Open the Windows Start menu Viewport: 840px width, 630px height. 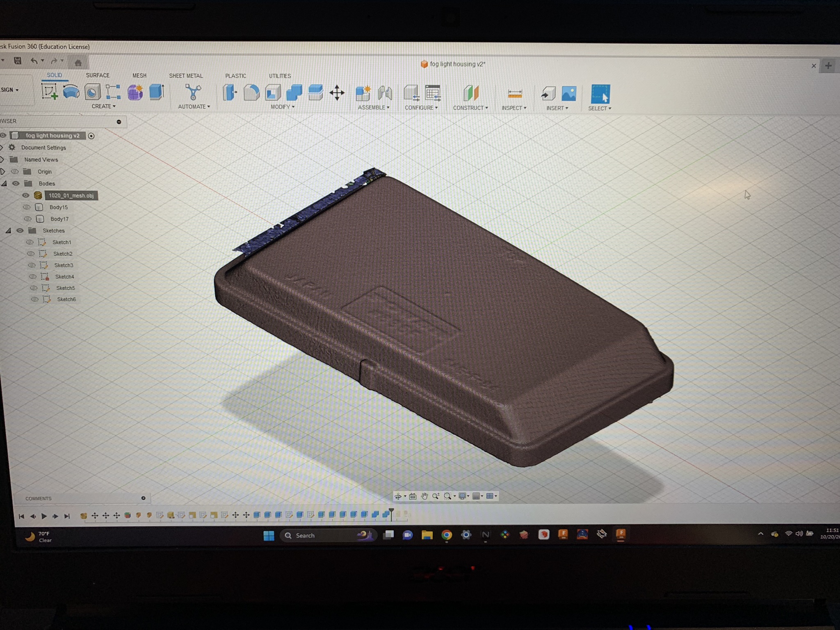tap(269, 535)
